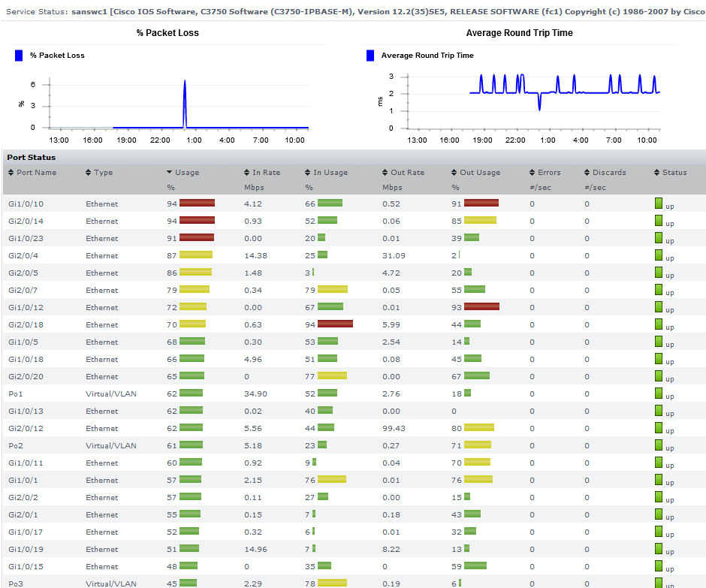
Task: Open port Gi2/0/4 details
Action: click(x=23, y=256)
